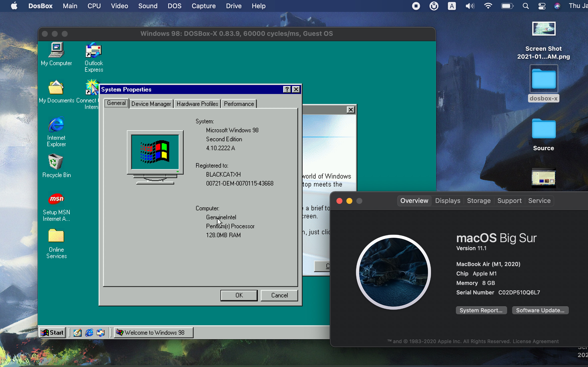588x367 pixels.
Task: Switch to the Performance tab
Action: click(x=239, y=104)
